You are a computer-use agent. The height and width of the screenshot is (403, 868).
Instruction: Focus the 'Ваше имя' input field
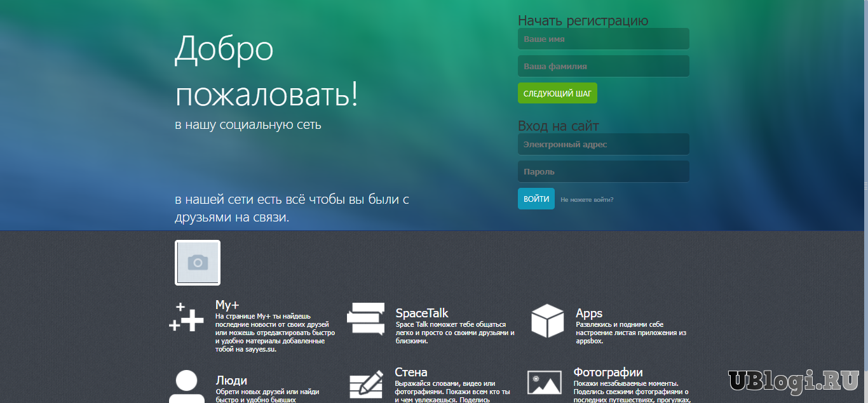pos(603,39)
